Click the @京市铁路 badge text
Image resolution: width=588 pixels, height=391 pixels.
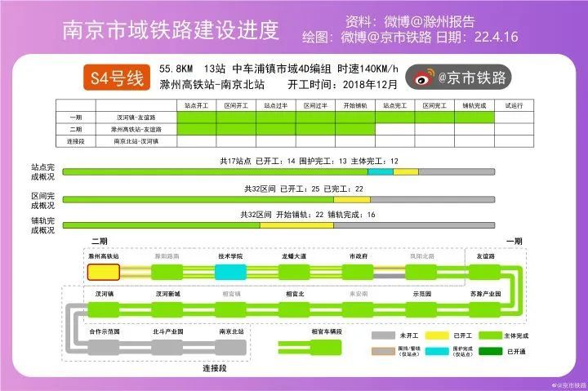(472, 78)
